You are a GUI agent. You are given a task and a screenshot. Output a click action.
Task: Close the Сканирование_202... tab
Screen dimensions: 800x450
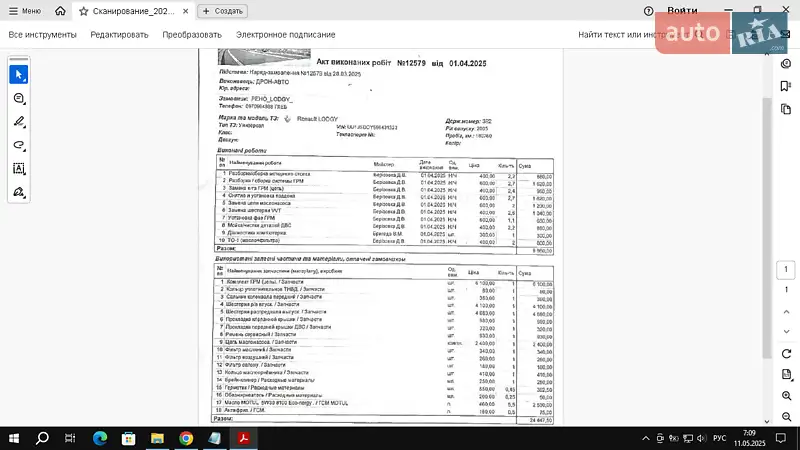tap(186, 11)
